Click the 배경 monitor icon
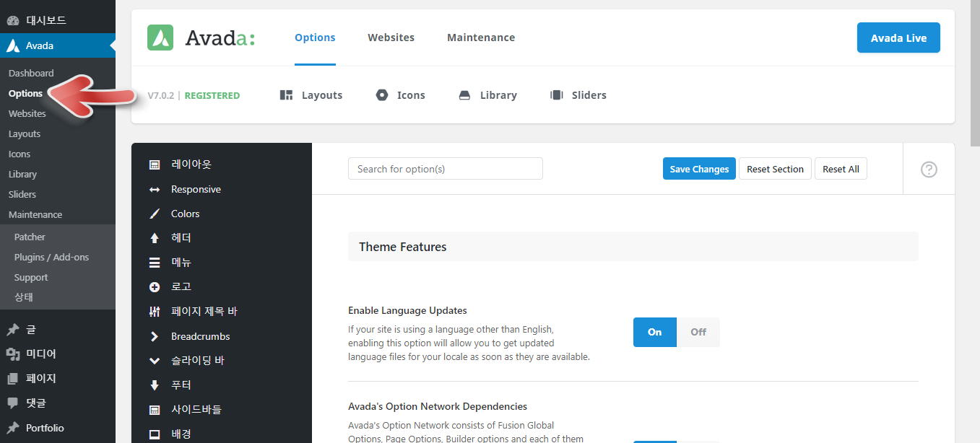Screen dimensions: 980x443 click(x=155, y=434)
